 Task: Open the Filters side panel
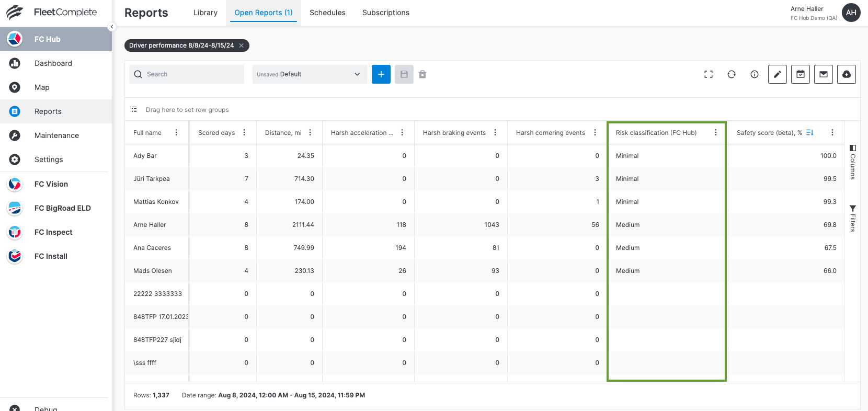(852, 219)
